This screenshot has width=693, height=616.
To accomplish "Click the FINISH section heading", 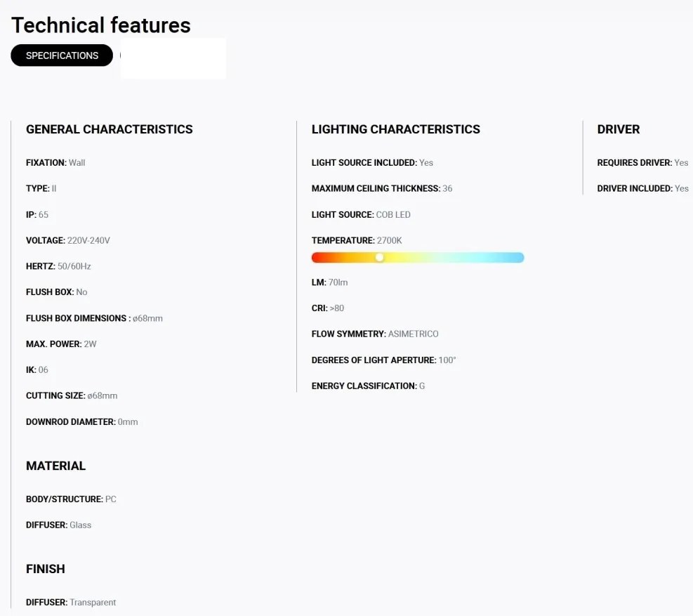I will click(x=46, y=569).
